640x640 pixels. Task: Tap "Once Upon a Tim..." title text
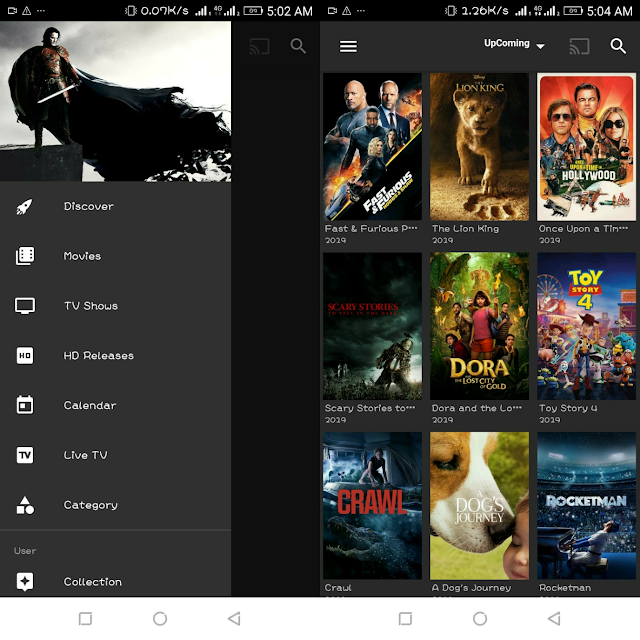pyautogui.click(x=583, y=229)
